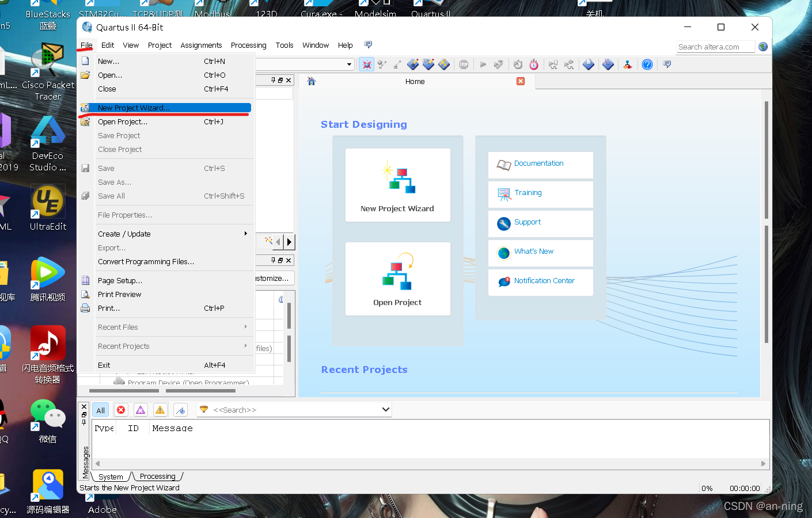Click the Start Analysis & Synthesis icon

coord(498,64)
